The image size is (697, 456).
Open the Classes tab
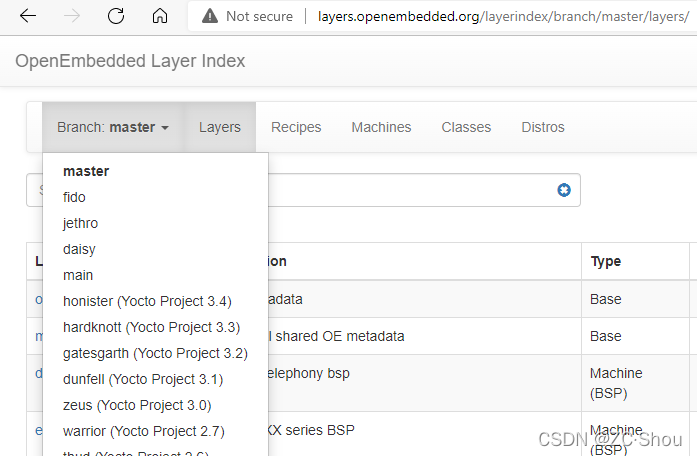(466, 127)
